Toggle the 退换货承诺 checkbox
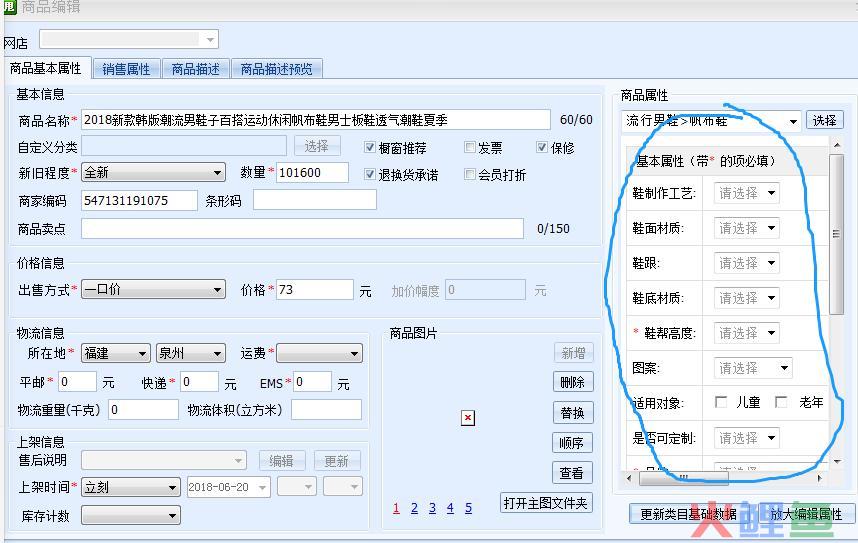The height and width of the screenshot is (543, 858). click(x=370, y=174)
